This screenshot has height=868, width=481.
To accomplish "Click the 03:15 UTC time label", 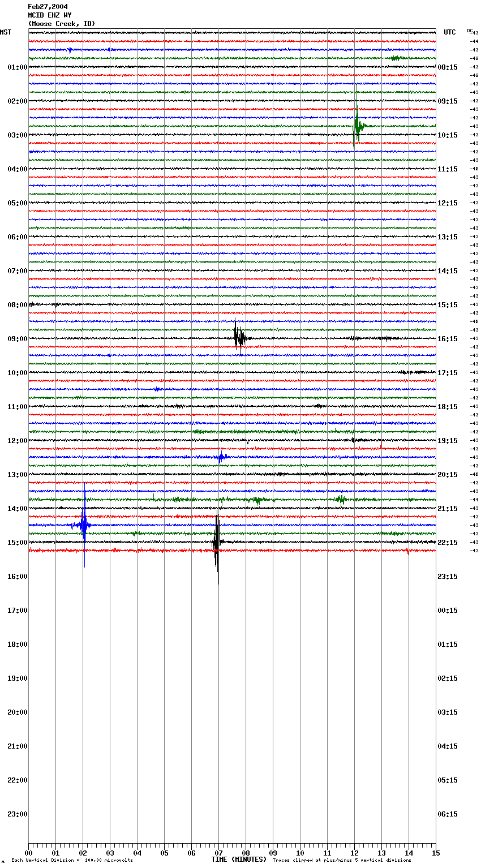I will 448,712.
